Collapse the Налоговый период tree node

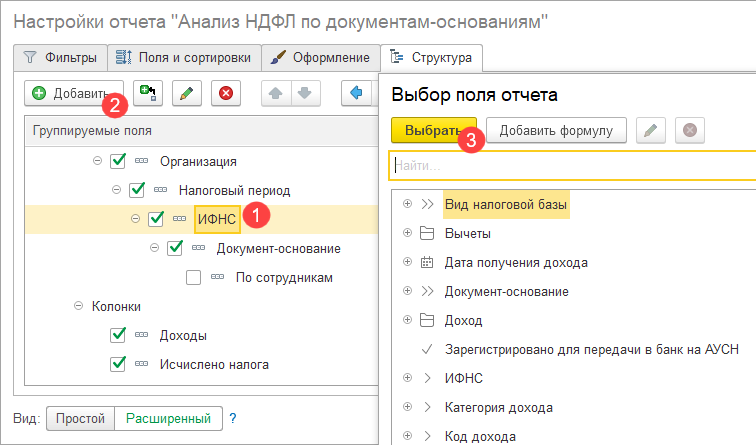coord(116,189)
